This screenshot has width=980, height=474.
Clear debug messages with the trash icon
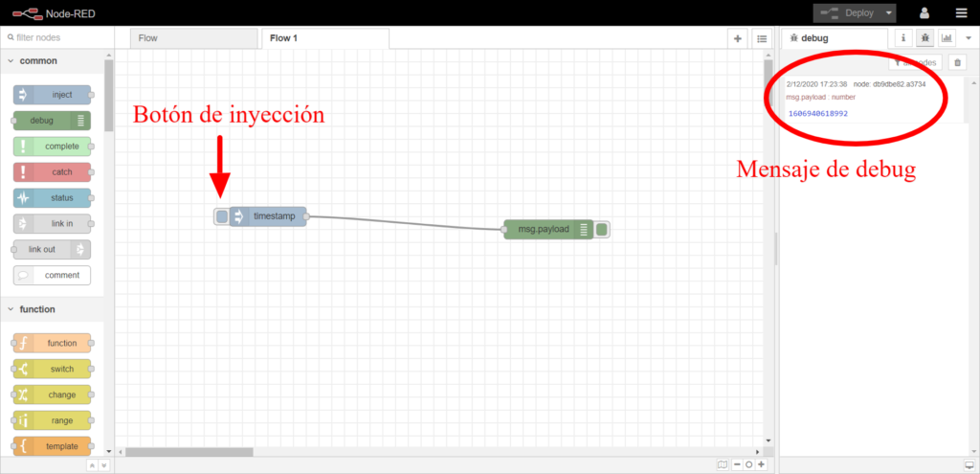pos(957,62)
